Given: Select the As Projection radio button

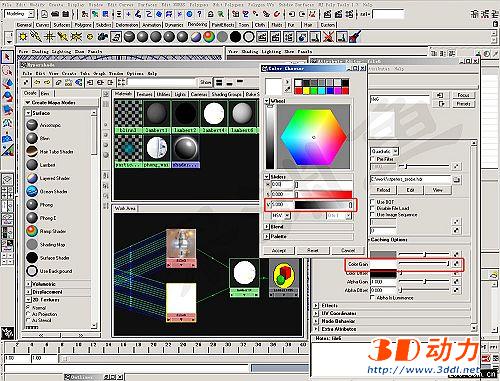Looking at the screenshot, I should 28,314.
